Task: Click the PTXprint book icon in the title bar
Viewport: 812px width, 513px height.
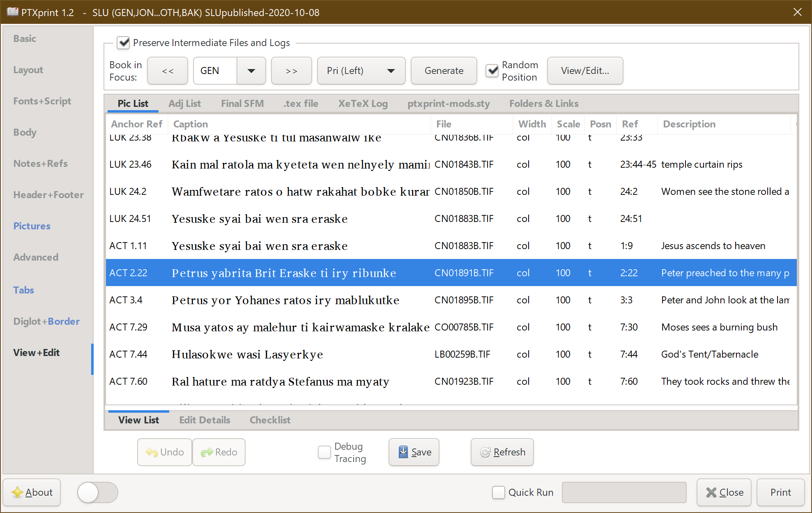Action: coord(12,12)
